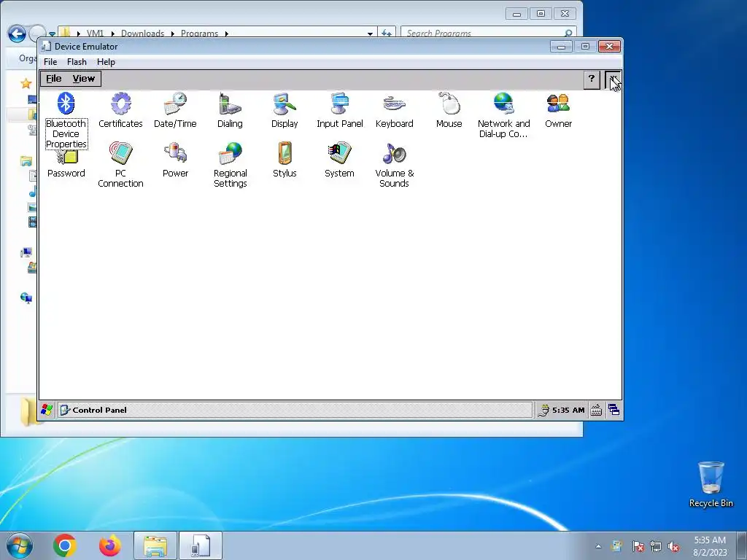Select Control Panel taskbar button in emulator
The height and width of the screenshot is (560, 747).
click(x=295, y=410)
